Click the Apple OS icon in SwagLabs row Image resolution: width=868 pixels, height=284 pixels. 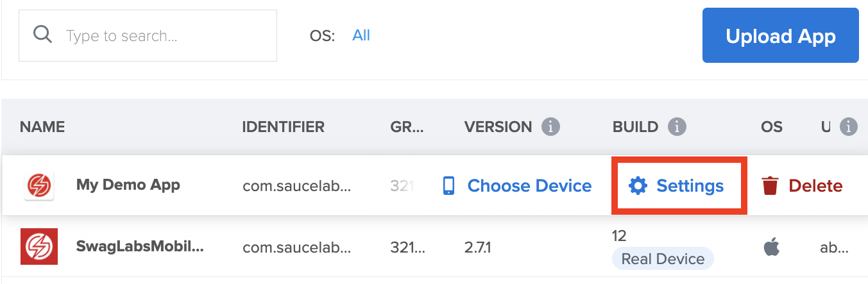[772, 247]
